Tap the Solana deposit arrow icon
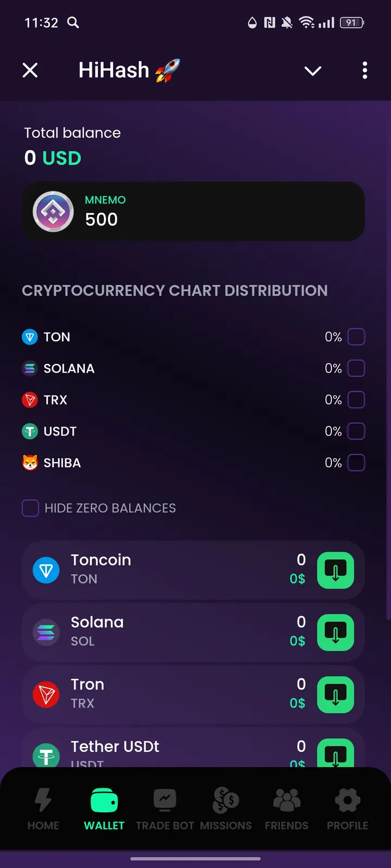Viewport: 391px width, 868px height. pyautogui.click(x=335, y=633)
